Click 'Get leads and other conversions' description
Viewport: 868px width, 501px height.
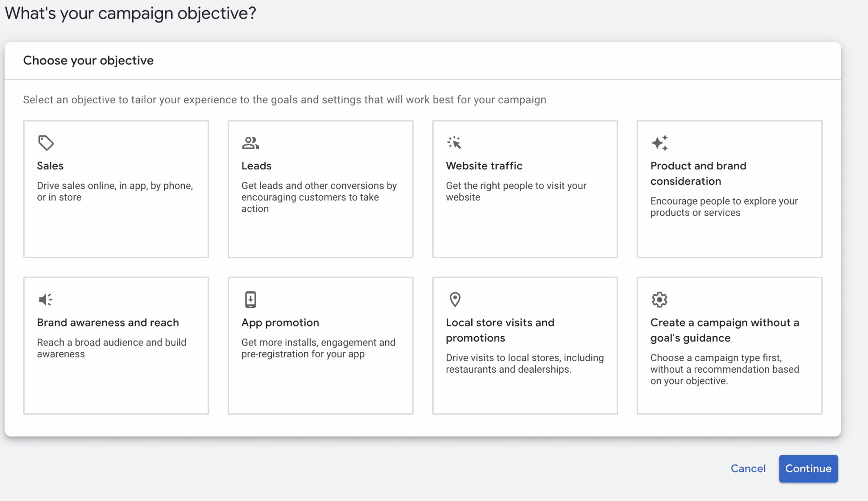tap(319, 197)
